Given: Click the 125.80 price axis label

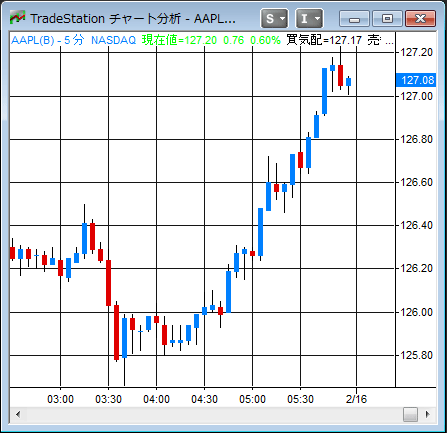Looking at the screenshot, I should [x=416, y=355].
